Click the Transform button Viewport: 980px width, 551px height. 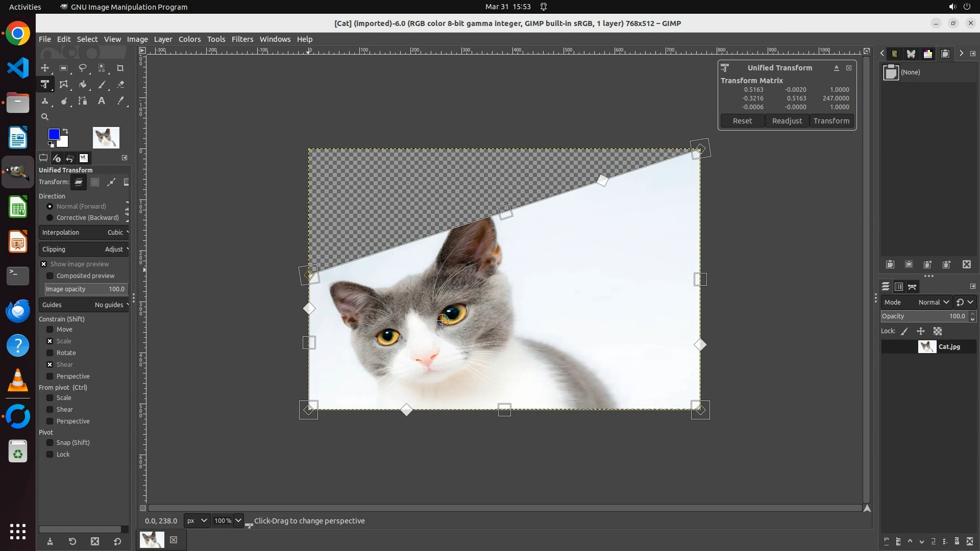[x=831, y=121]
